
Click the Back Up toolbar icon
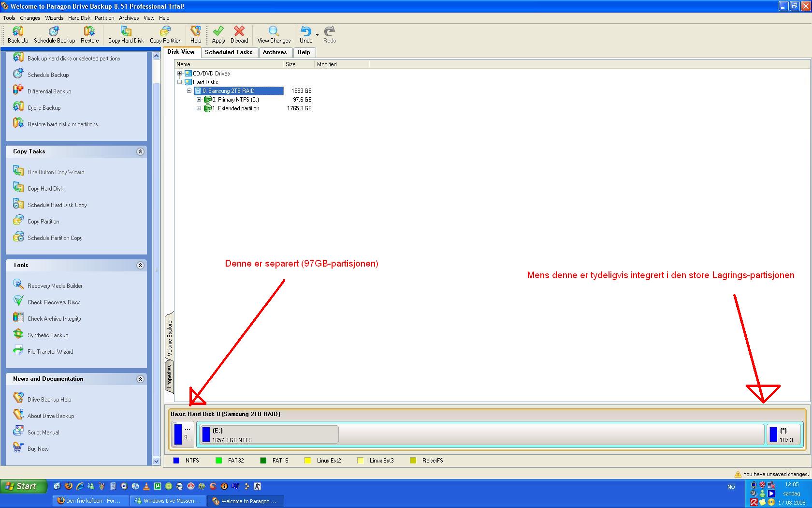click(x=18, y=35)
